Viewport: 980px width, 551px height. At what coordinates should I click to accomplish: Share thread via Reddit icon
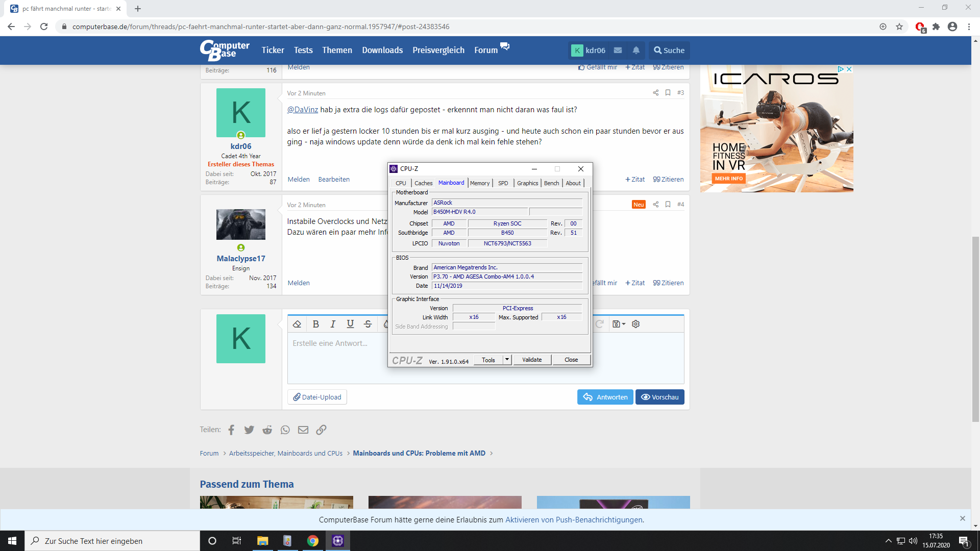[267, 430]
